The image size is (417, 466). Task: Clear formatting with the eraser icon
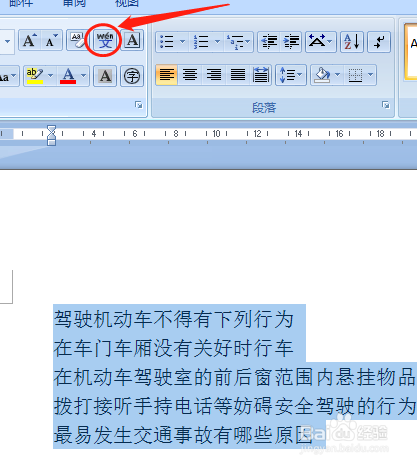(77, 41)
